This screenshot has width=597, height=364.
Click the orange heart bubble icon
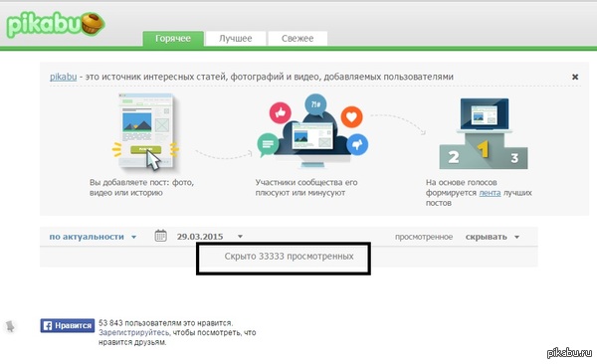pos(351,117)
